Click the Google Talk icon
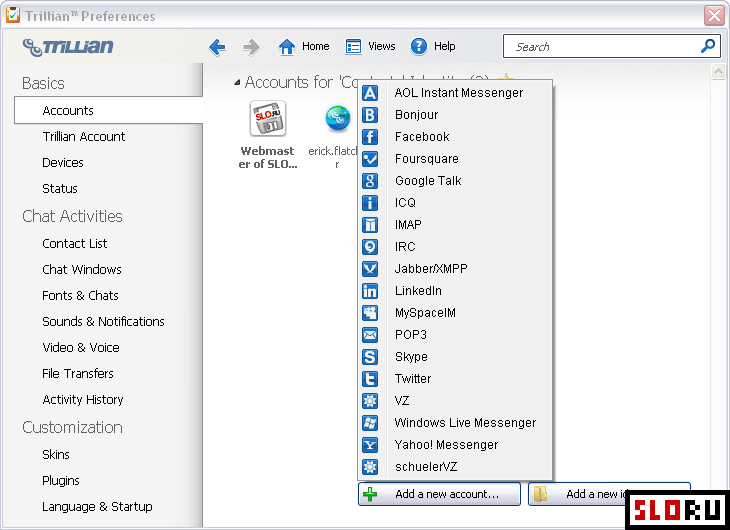The height and width of the screenshot is (530, 730). click(x=370, y=181)
